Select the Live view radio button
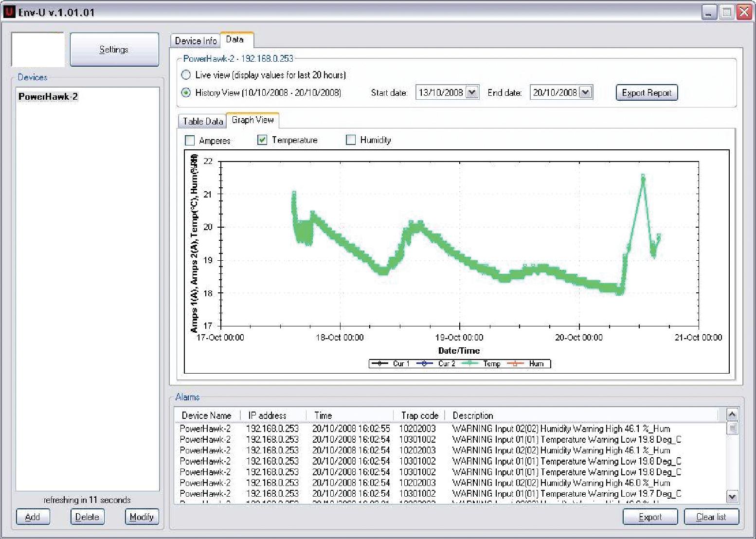This screenshot has width=756, height=539. coord(186,74)
